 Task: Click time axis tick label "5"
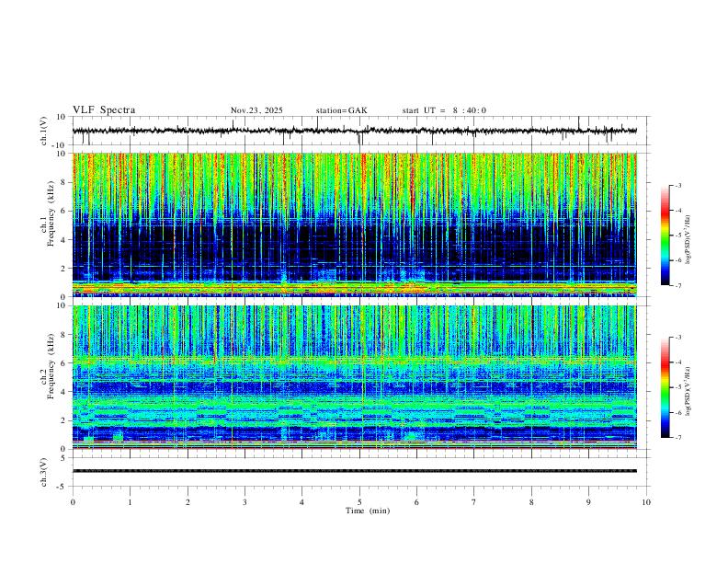[x=359, y=502]
